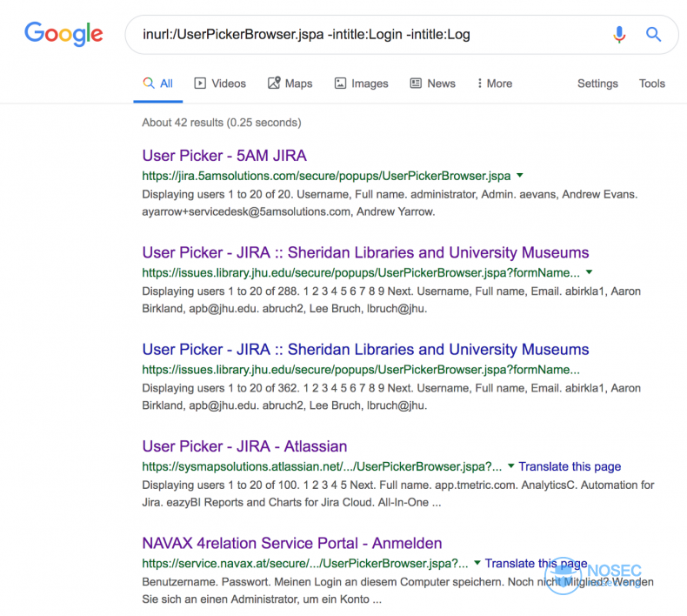Open the More search options menu
The image size is (687, 616).
click(x=495, y=84)
